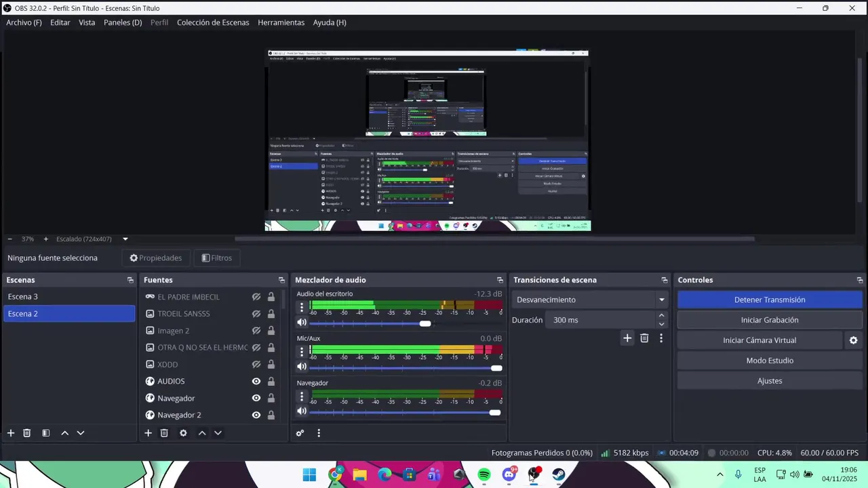Click Iniciar Cámara Virtual button
This screenshot has height=488, width=868.
coord(759,340)
